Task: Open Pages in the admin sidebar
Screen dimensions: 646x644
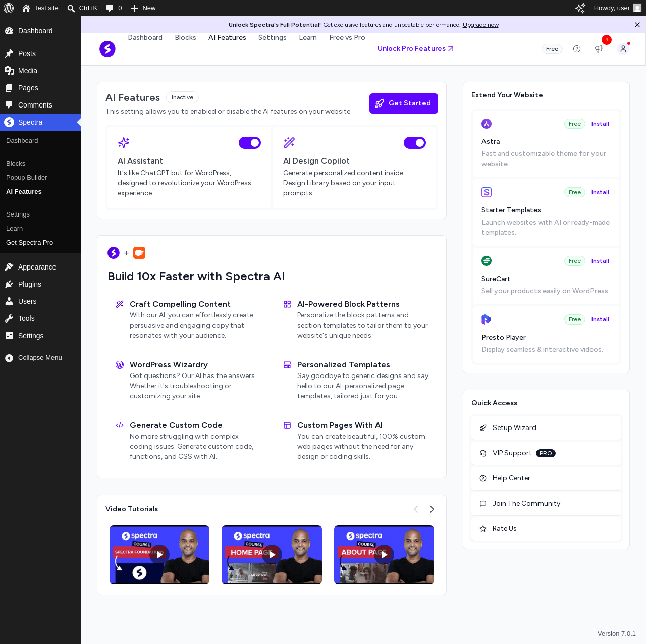Action: point(40,88)
